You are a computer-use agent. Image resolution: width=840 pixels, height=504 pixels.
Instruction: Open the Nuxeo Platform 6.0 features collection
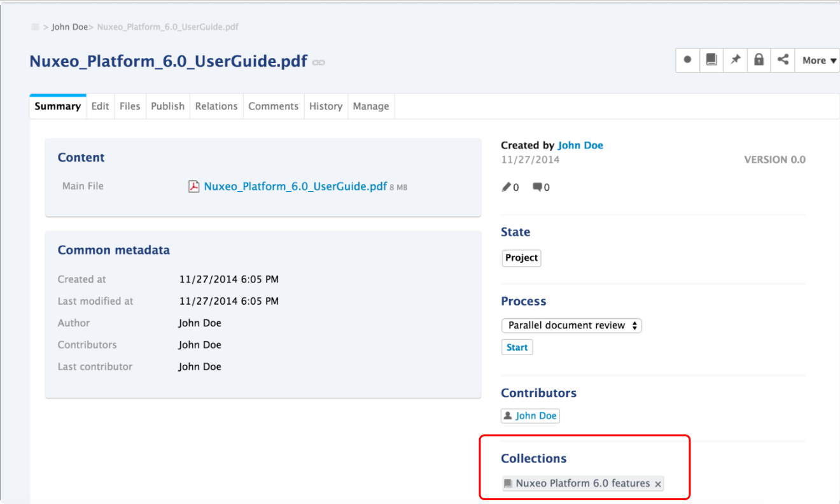coord(583,483)
